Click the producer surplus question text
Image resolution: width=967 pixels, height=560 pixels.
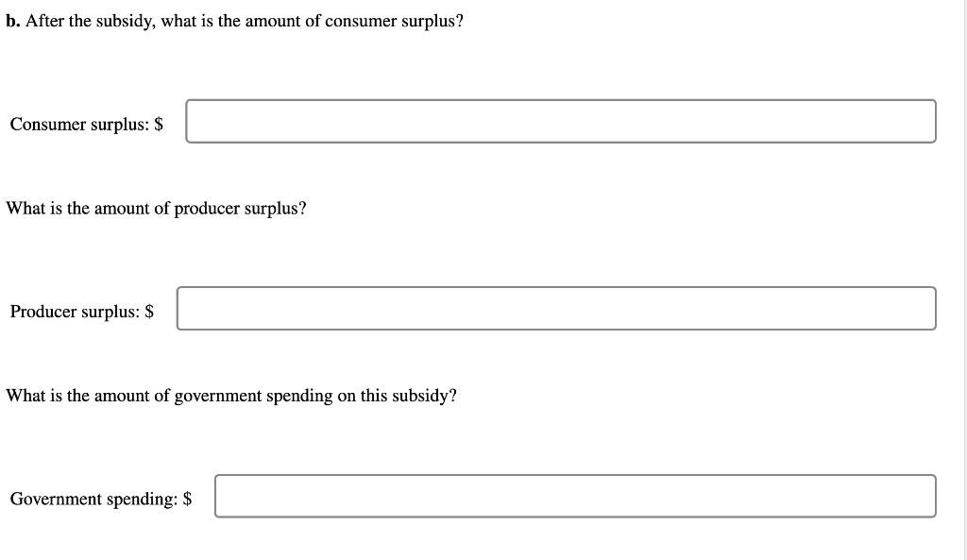[156, 209]
